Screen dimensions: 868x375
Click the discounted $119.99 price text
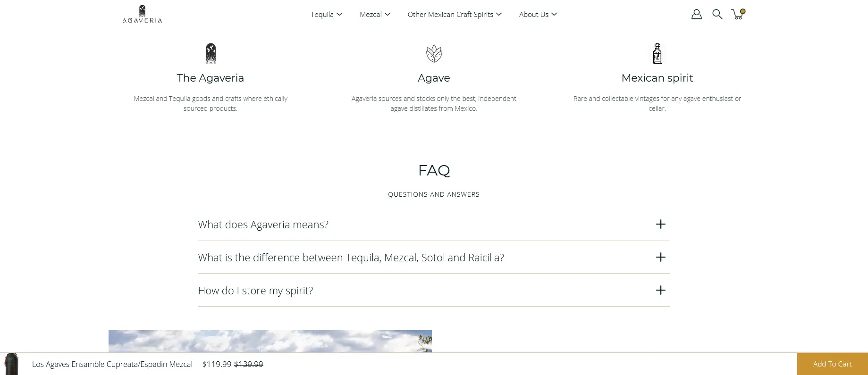(217, 364)
